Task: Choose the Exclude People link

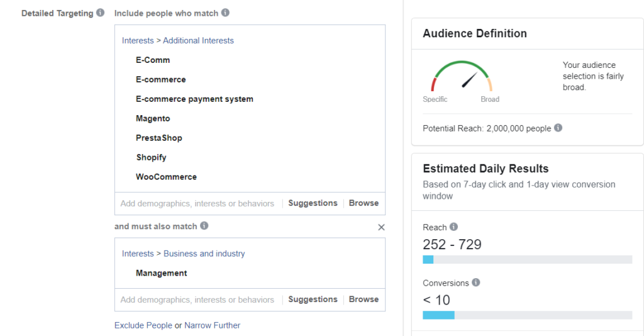Action: 143,325
